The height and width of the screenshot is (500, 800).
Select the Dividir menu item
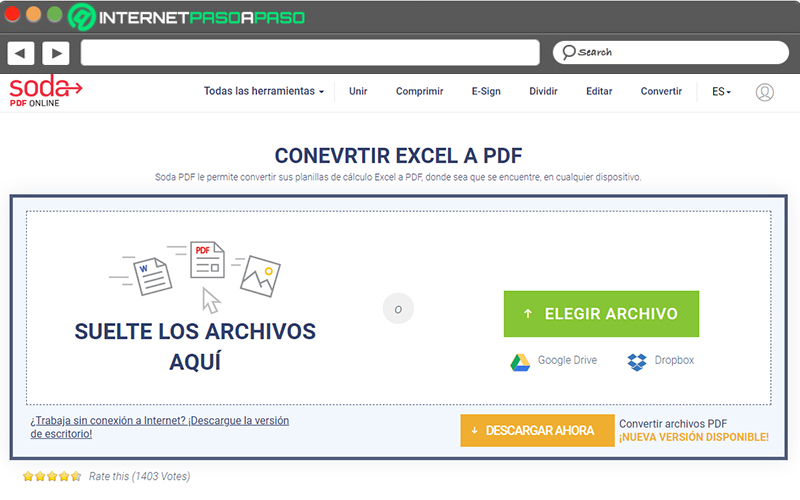tap(543, 91)
